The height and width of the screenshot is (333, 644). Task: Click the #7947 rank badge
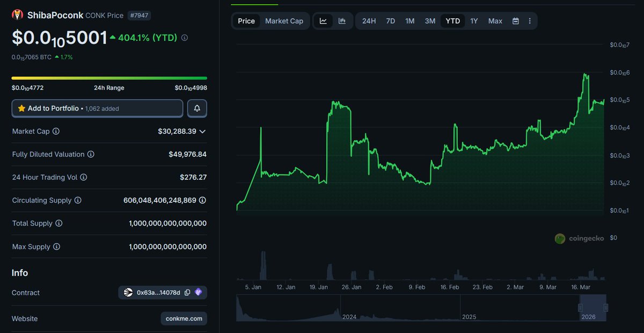click(139, 16)
